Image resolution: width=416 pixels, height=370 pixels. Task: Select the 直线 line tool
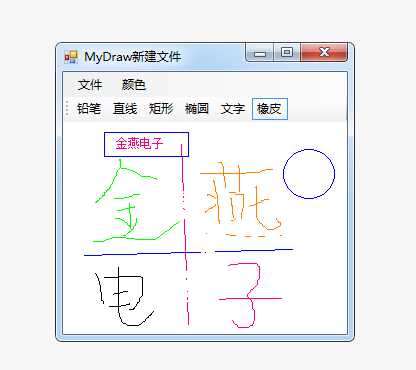pyautogui.click(x=125, y=109)
